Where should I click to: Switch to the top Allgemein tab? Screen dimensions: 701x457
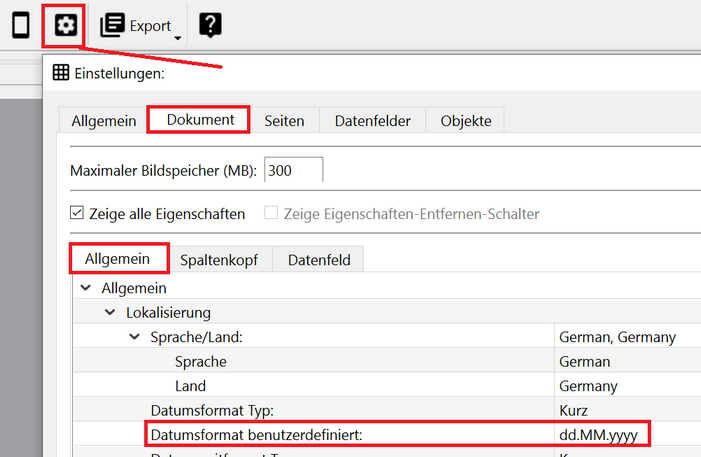pos(103,120)
